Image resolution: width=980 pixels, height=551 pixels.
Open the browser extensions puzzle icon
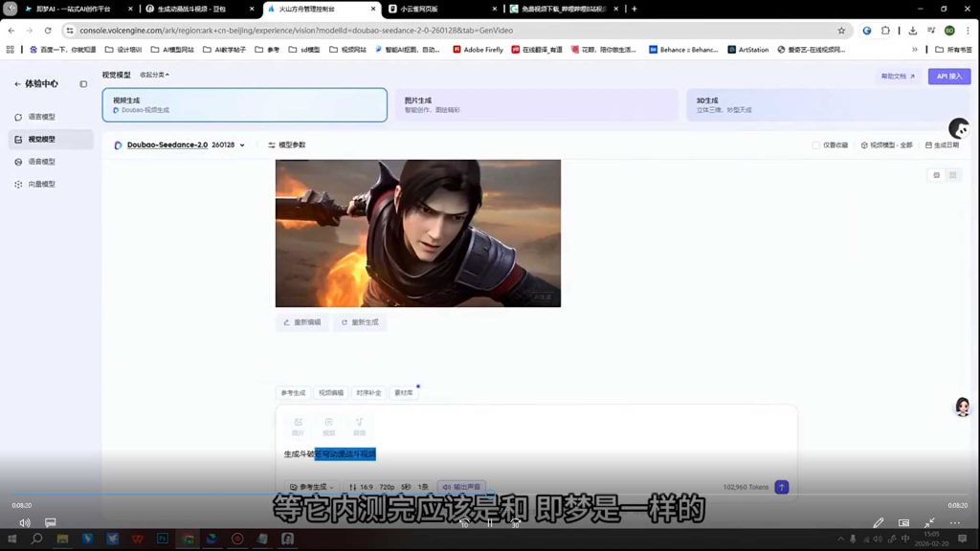(885, 30)
